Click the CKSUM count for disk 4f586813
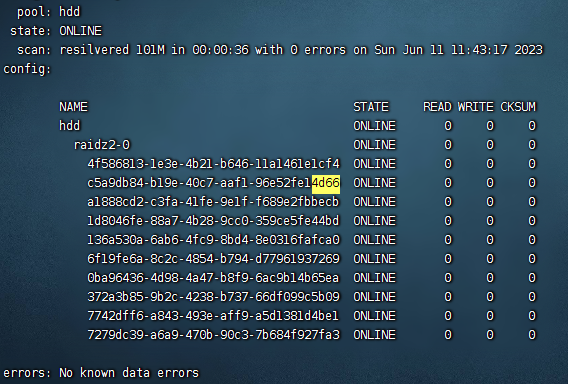The image size is (568, 384). 532,164
